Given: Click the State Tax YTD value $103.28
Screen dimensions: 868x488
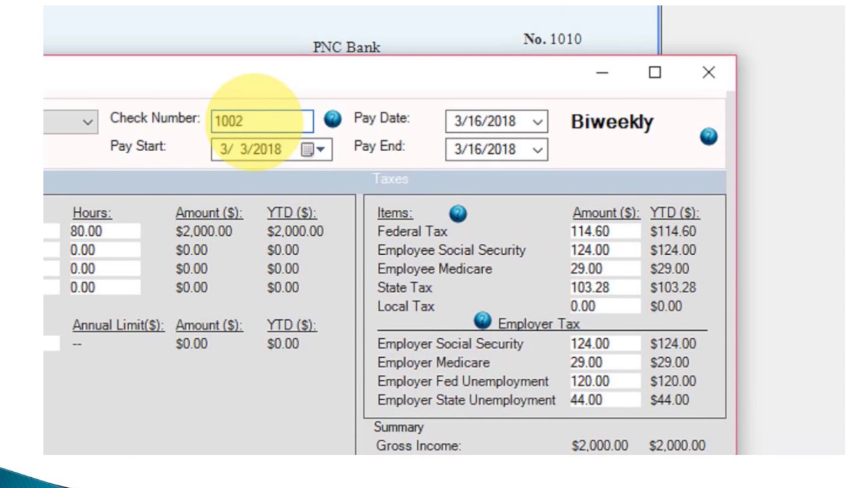Looking at the screenshot, I should point(673,287).
